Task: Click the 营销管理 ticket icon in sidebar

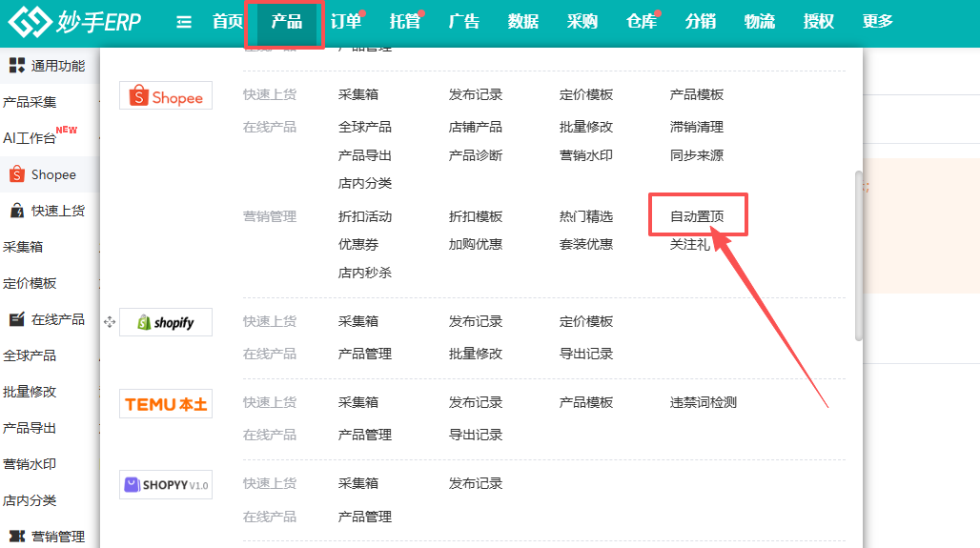Action: coord(17,537)
